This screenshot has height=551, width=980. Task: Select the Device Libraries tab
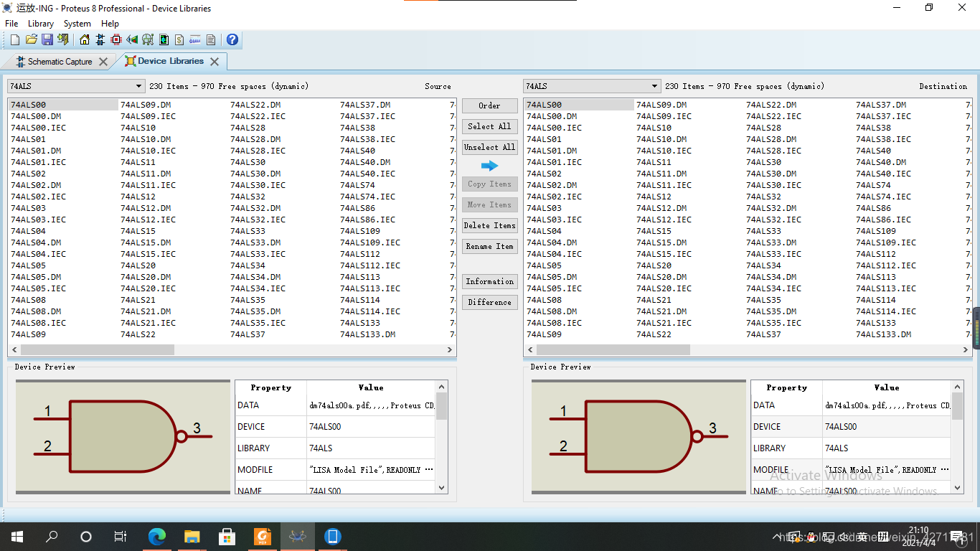171,61
